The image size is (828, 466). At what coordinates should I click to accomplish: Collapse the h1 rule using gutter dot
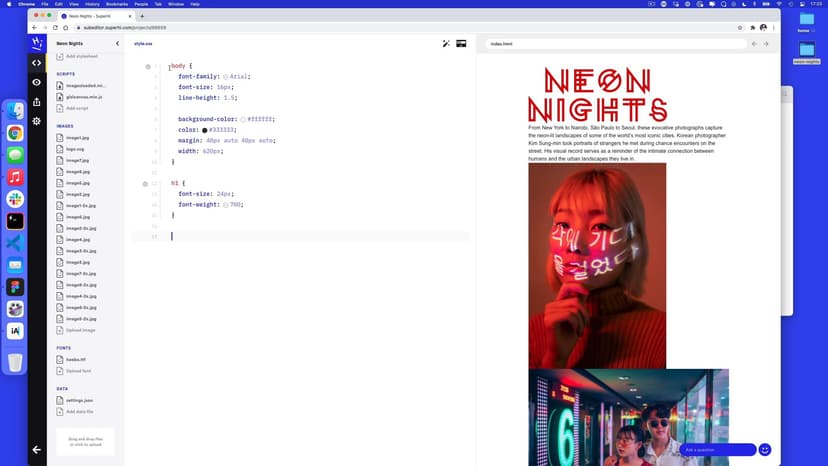point(148,184)
